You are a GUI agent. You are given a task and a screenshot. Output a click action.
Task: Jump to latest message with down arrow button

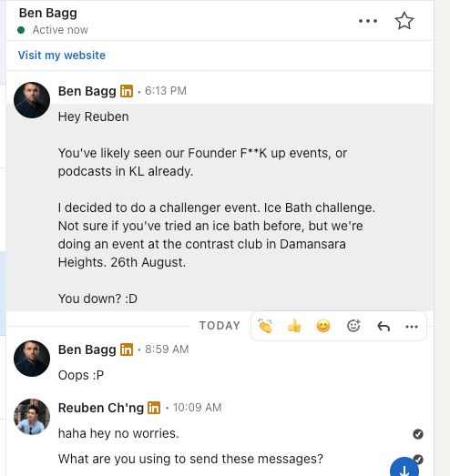coord(404,469)
